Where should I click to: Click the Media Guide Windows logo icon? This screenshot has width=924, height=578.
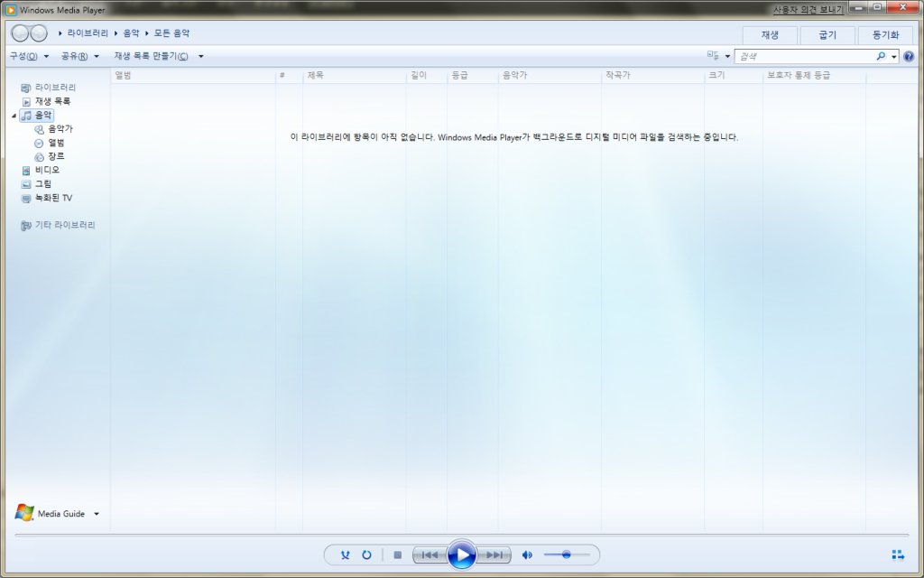24,513
